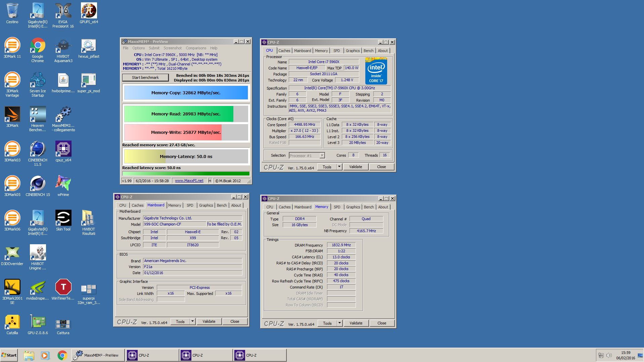Switch to SPD tab in Mainboard CPU-Z window
The height and width of the screenshot is (362, 644).
(x=190, y=205)
